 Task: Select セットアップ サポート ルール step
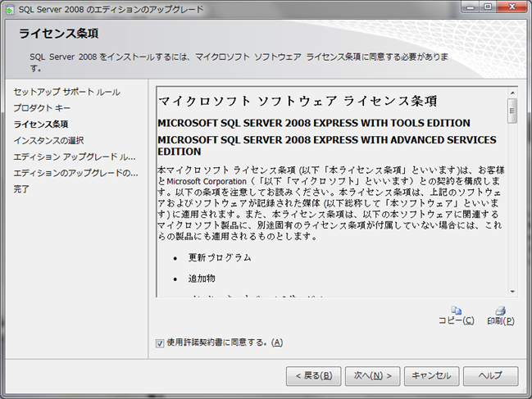pyautogui.click(x=67, y=92)
